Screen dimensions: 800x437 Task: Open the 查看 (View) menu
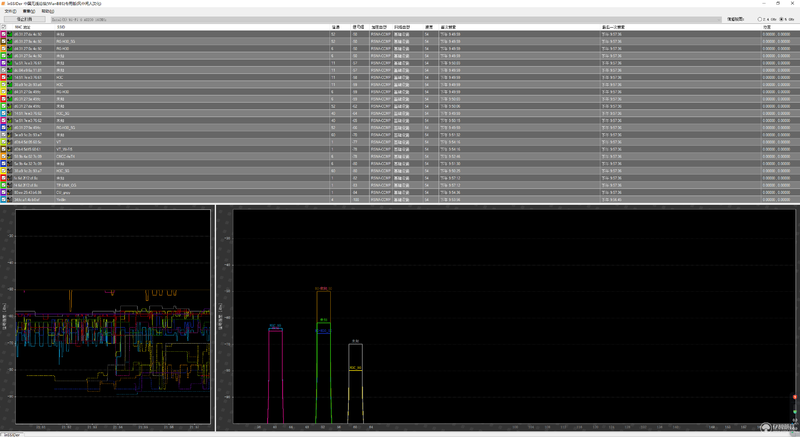click(29, 11)
